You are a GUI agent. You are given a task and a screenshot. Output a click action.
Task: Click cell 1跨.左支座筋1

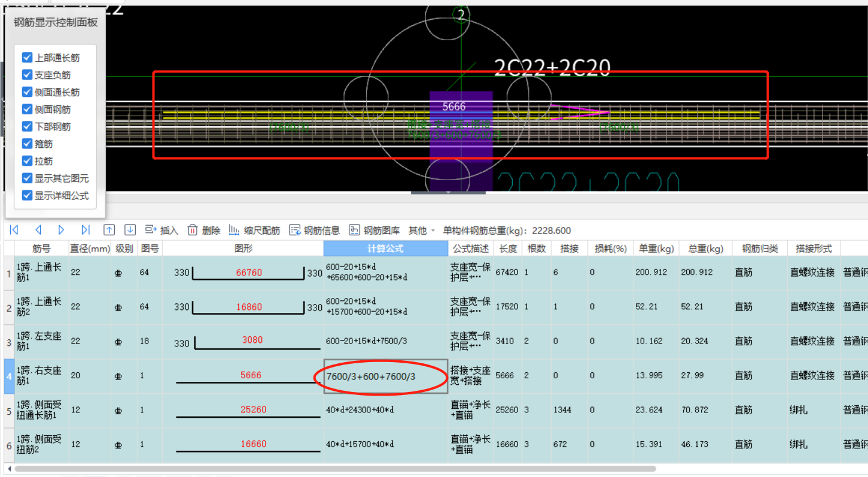click(41, 342)
